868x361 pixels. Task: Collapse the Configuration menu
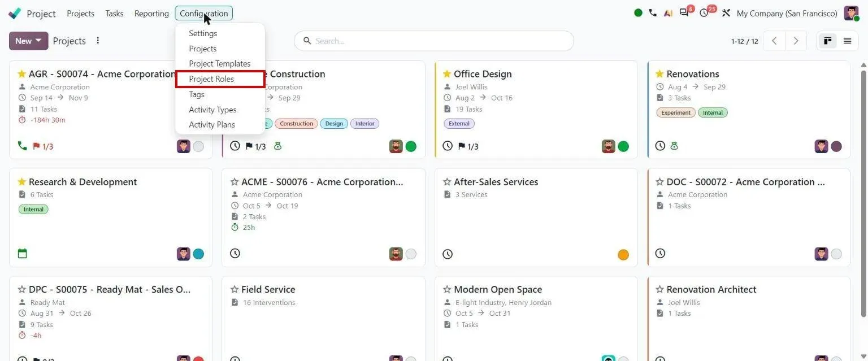pyautogui.click(x=203, y=13)
